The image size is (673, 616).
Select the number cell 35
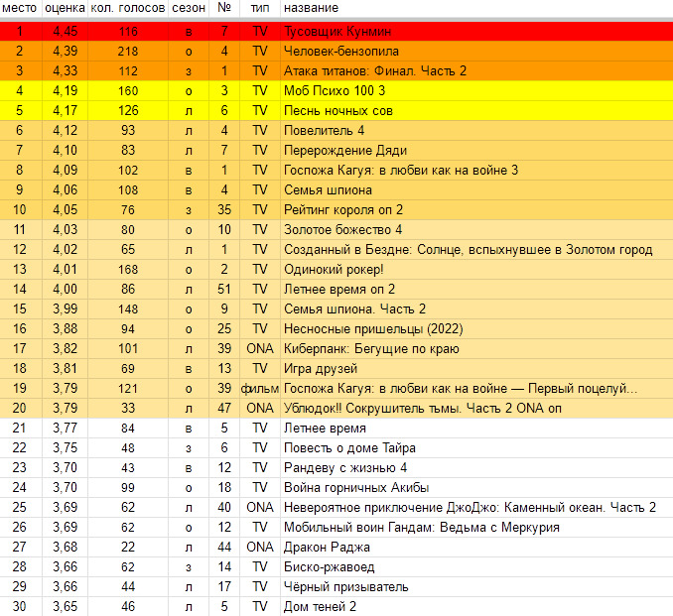[x=224, y=209]
